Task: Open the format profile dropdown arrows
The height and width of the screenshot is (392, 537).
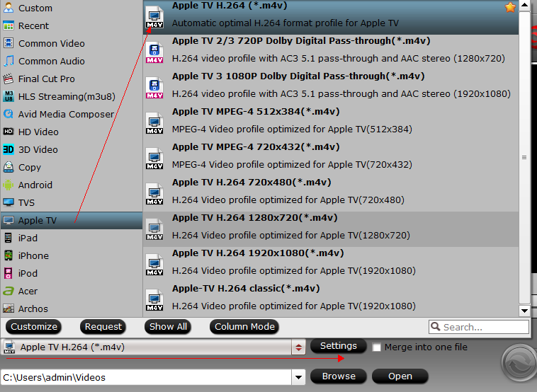Action: [x=298, y=347]
